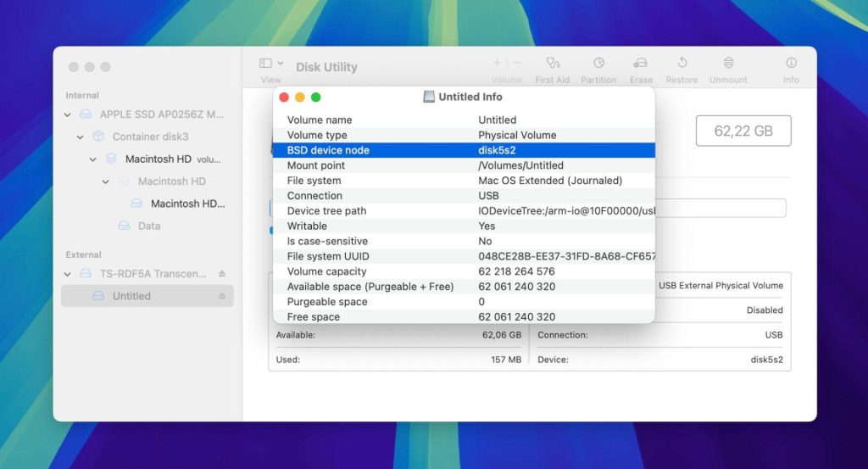
Task: Click the Untitled volume drive icon
Action: coord(98,296)
